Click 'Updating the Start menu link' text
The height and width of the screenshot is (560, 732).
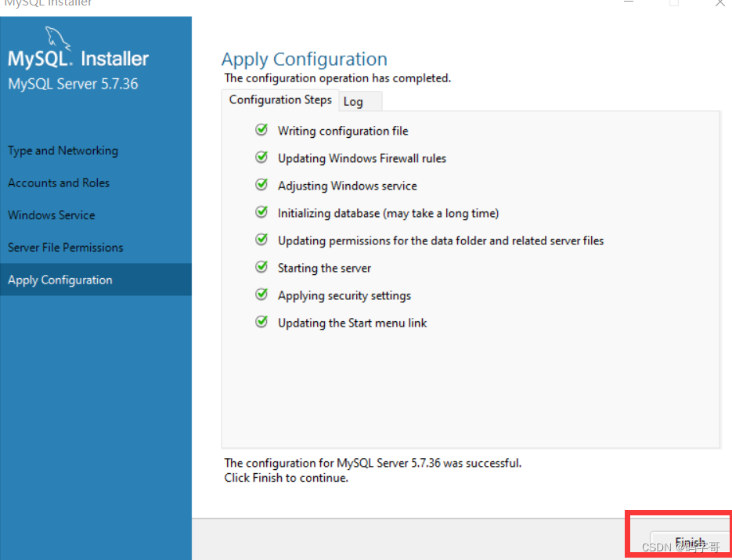(x=352, y=323)
